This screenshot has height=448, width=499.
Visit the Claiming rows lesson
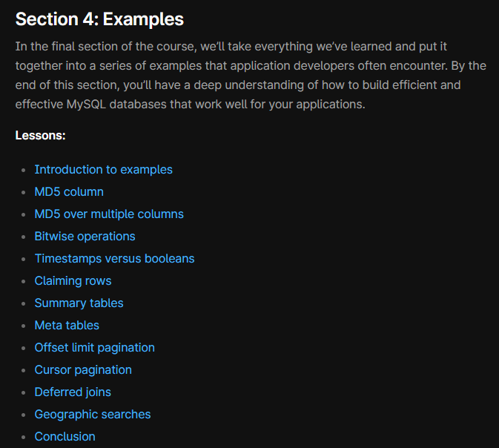pos(73,281)
